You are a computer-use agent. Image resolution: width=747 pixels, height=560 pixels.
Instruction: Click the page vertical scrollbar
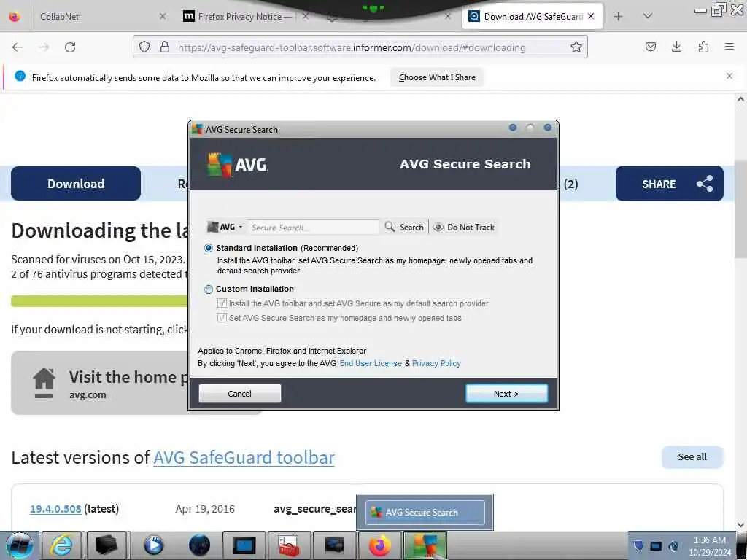point(740,209)
